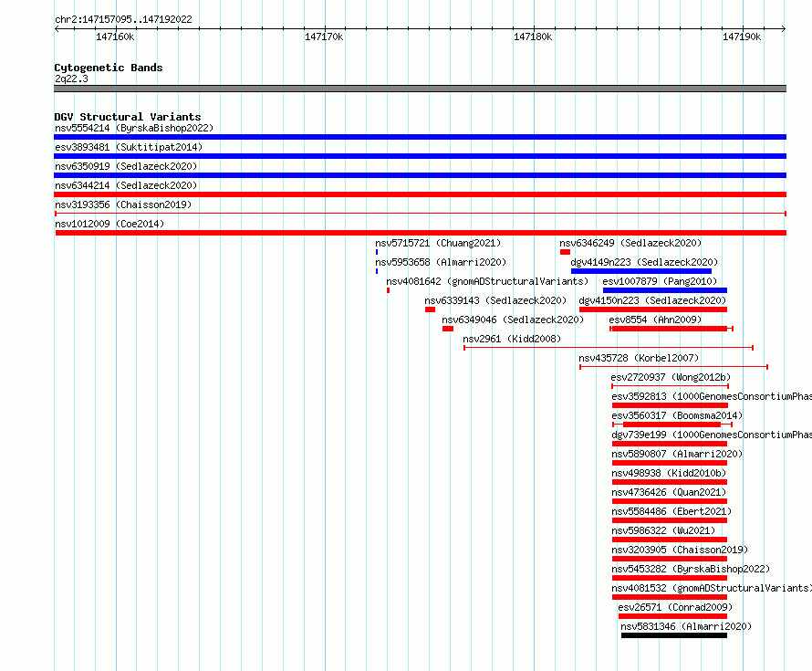
Task: Click nsv5890807 (Almarri2020) label
Action: tap(677, 454)
